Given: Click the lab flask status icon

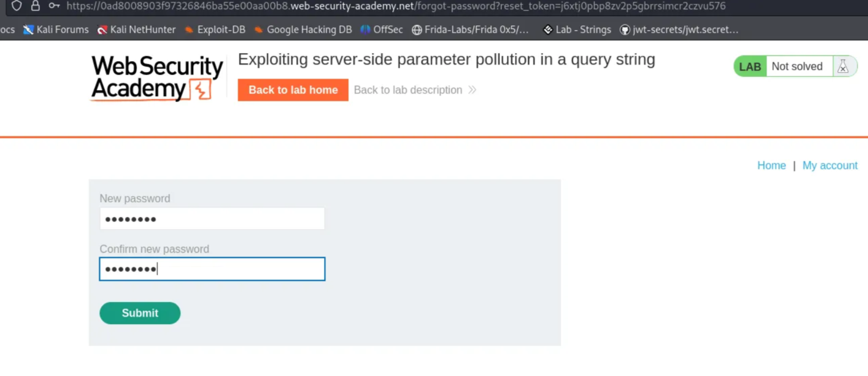Looking at the screenshot, I should (843, 67).
